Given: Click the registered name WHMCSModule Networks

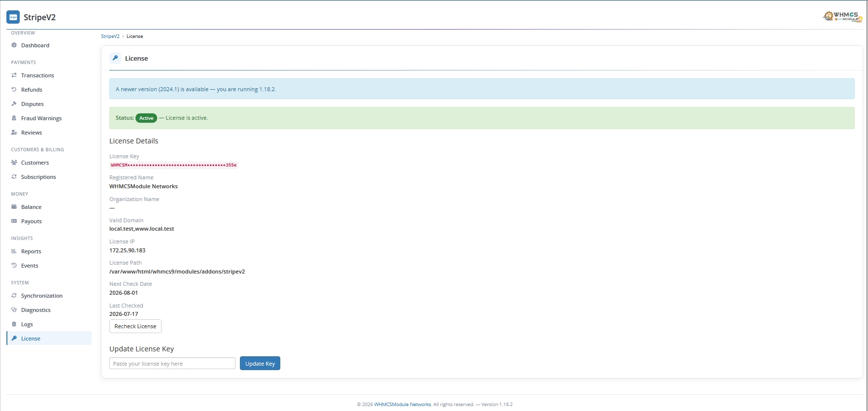Looking at the screenshot, I should pyautogui.click(x=143, y=186).
